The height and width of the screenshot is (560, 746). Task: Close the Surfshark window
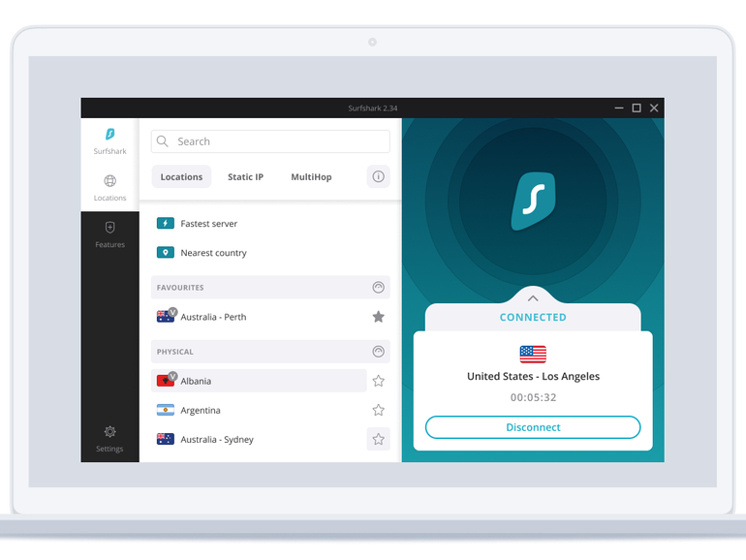(654, 108)
